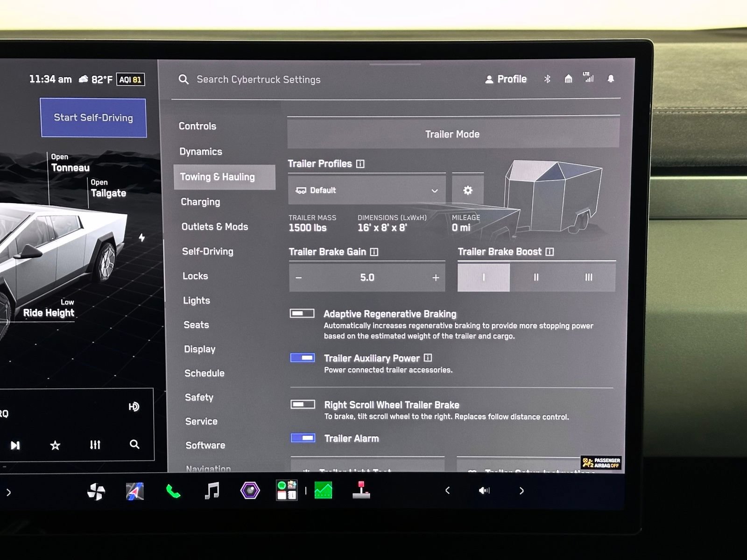
Task: Increase Trailer Brake Gain with plus
Action: [436, 278]
